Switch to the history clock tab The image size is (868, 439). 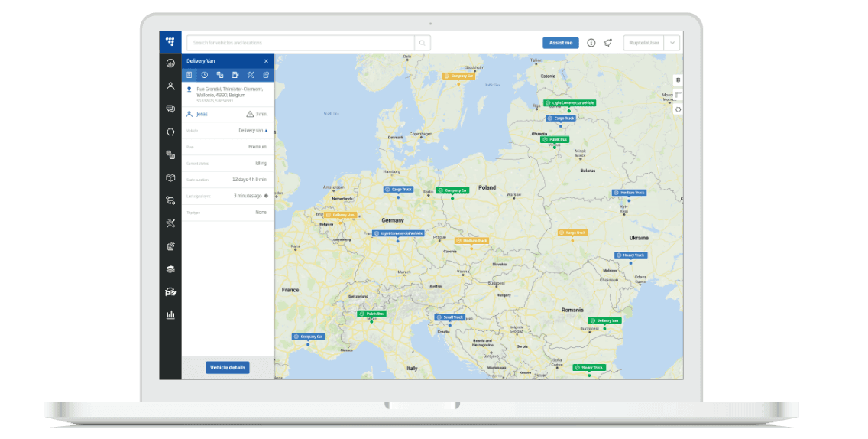click(205, 75)
